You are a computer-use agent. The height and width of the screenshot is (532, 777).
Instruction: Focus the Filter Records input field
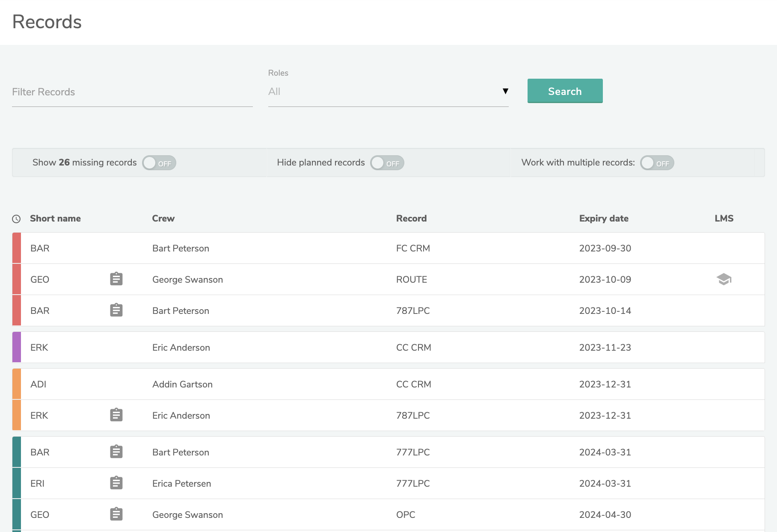click(x=132, y=92)
